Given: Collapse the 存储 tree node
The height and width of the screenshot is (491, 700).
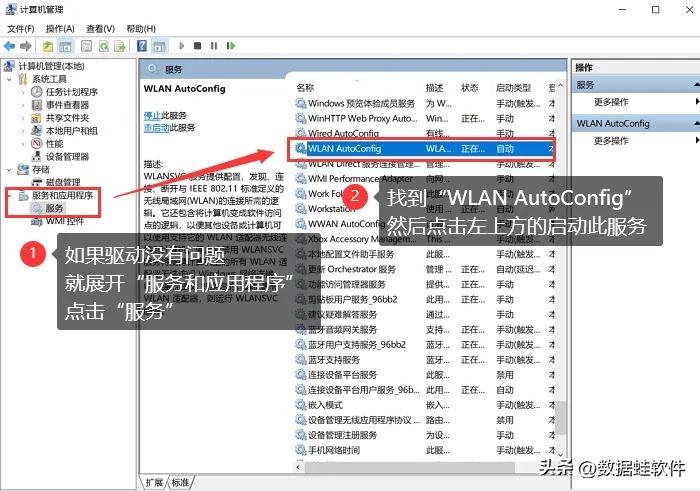Looking at the screenshot, I should click(x=9, y=170).
